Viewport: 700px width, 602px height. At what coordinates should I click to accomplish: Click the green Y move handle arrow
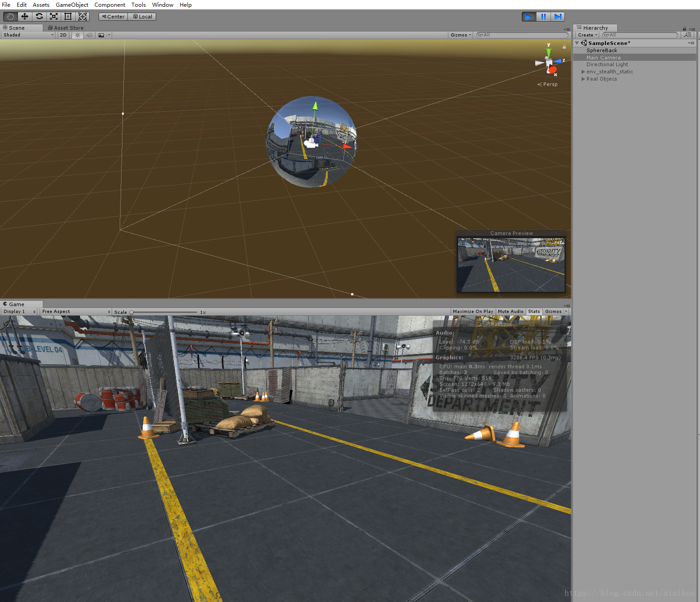315,106
